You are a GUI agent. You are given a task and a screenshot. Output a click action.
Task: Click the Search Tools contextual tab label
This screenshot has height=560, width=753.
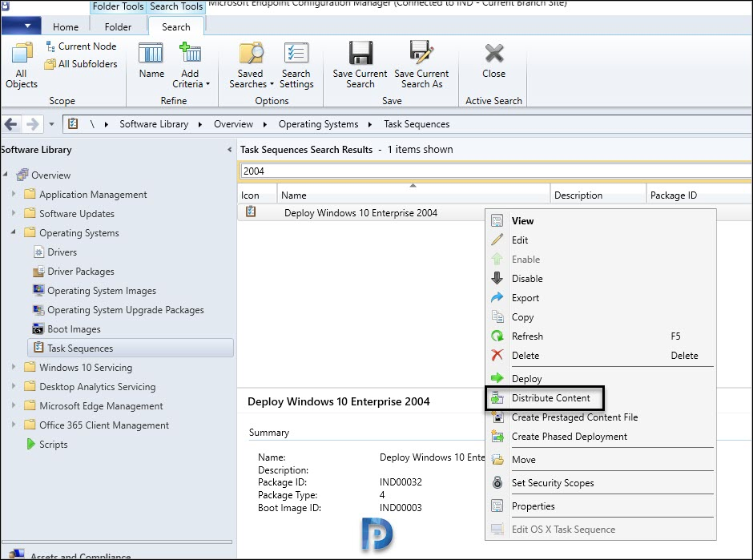click(176, 6)
